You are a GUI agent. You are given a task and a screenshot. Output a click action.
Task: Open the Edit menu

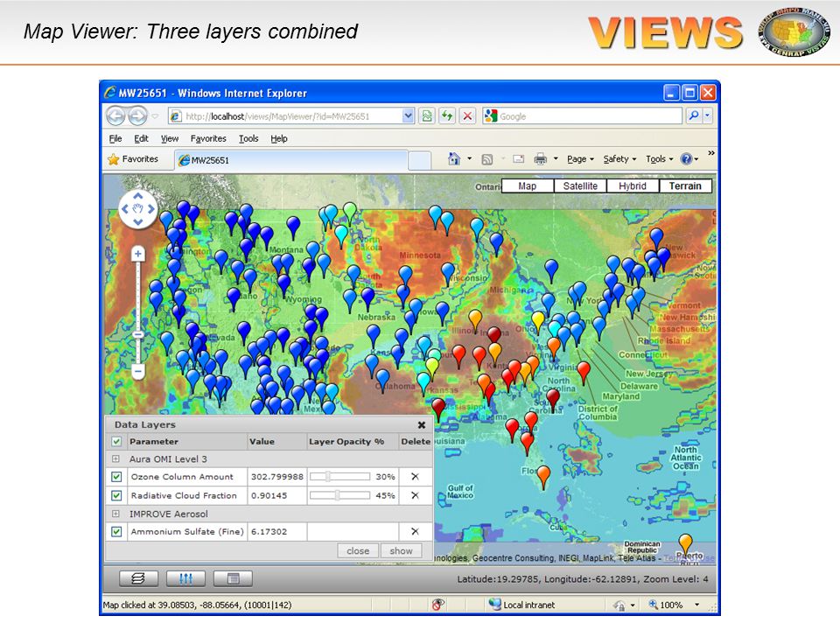[141, 139]
